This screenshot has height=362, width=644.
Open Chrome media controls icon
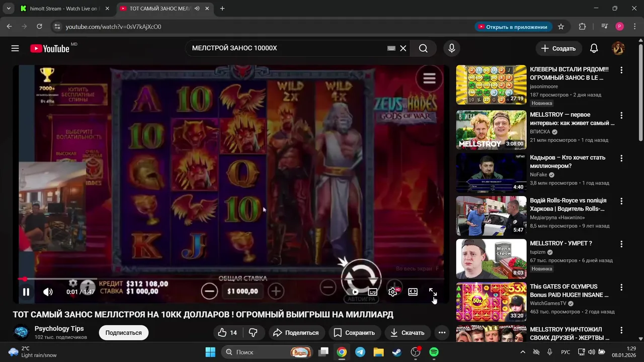pos(605,27)
